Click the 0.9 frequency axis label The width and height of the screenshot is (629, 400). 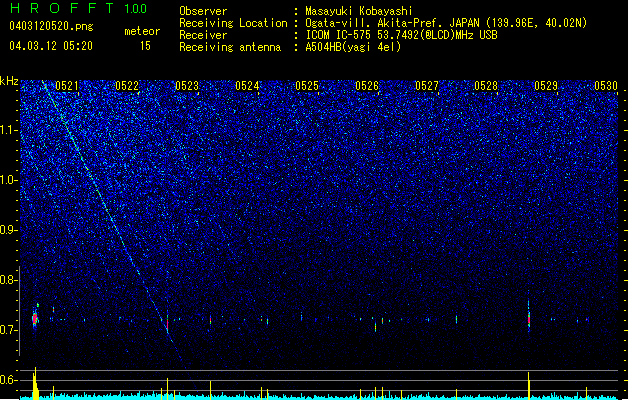[8, 230]
